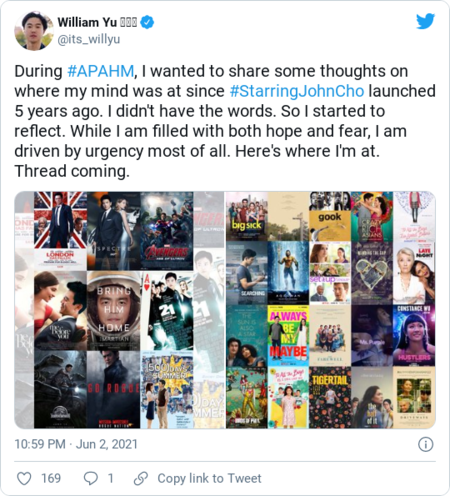Click the Twitter bird logo
Viewport: 450px width, 496px height.
point(425,21)
